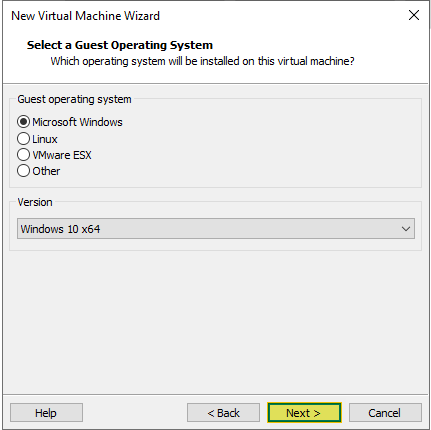Screen dimensions: 431x430
Task: Expand the Version dropdown arrow
Action: point(406,229)
